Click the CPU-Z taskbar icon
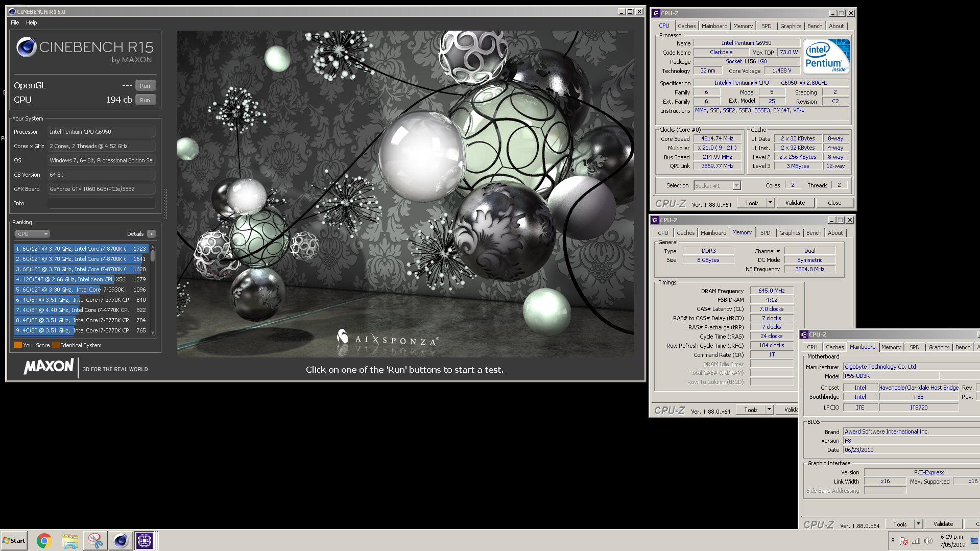The width and height of the screenshot is (980, 551). [145, 540]
